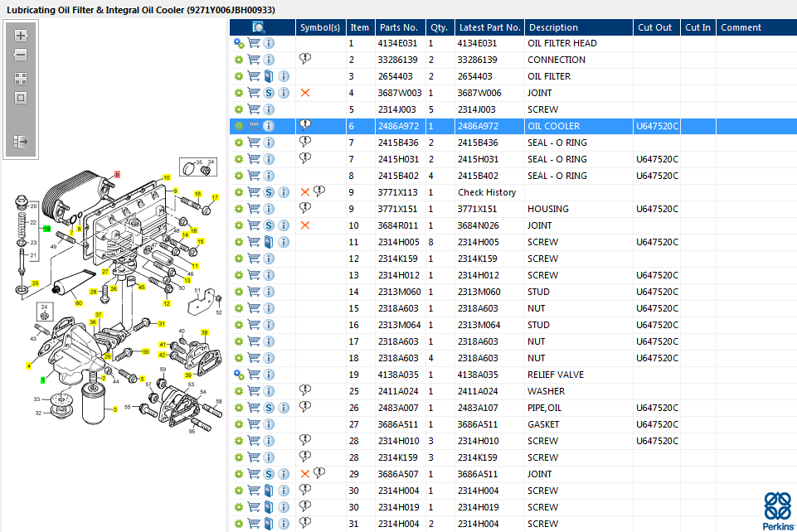This screenshot has height=532, width=797.
Task: Click the Latest Part No. column header
Action: [489, 27]
